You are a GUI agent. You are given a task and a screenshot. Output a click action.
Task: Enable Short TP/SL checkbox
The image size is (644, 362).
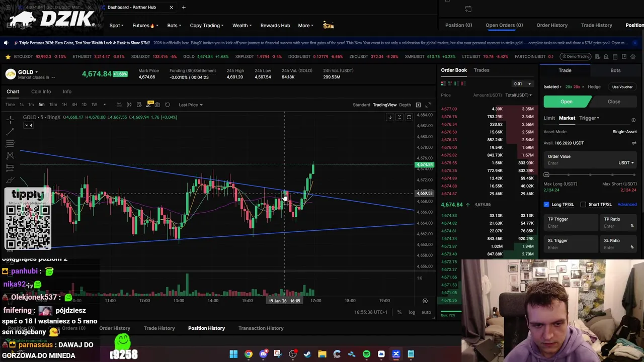click(583, 205)
